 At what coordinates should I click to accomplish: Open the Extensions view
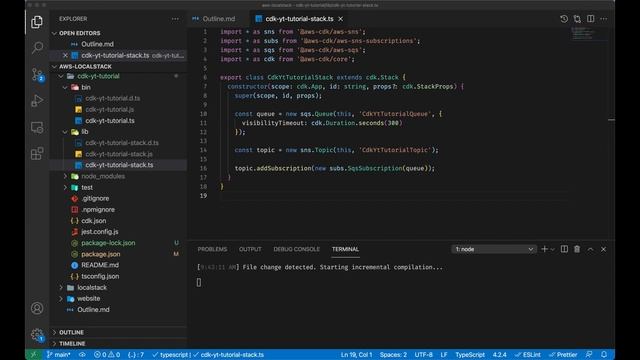tap(37, 153)
